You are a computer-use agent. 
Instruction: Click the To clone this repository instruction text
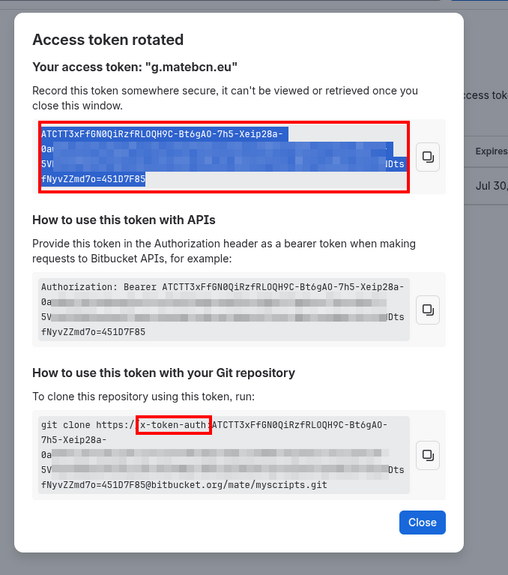143,396
